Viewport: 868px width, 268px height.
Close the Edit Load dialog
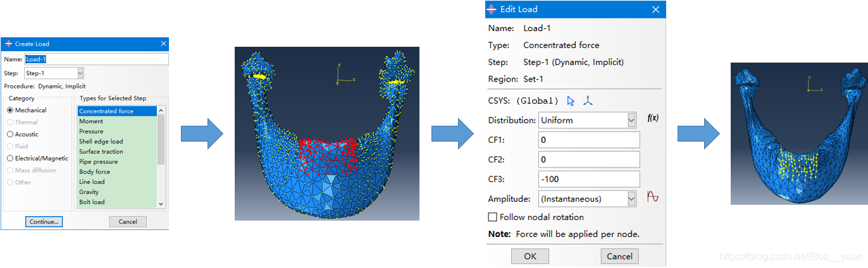coord(655,9)
